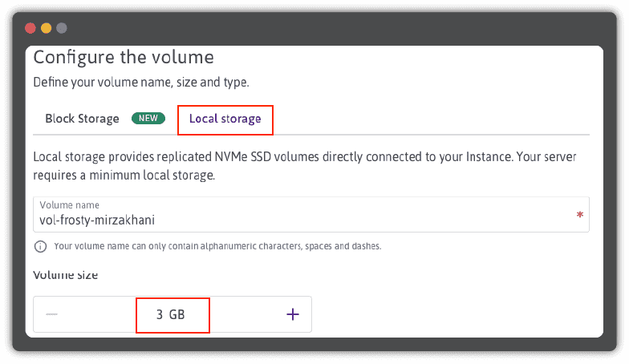Focus the vol-frosty-mirzakhani text field
Screen dimensions: 629x364
305,218
